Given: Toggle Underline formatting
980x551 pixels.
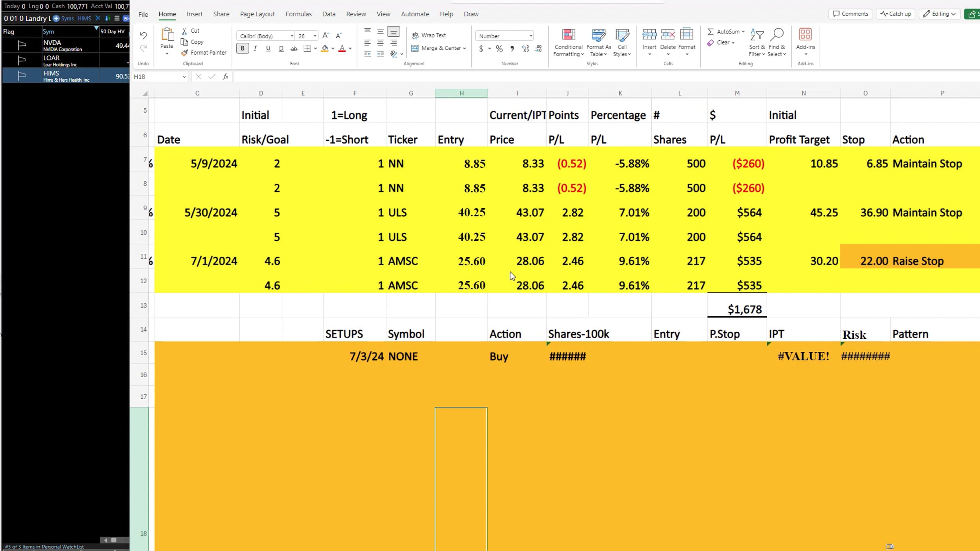Looking at the screenshot, I should (268, 49).
